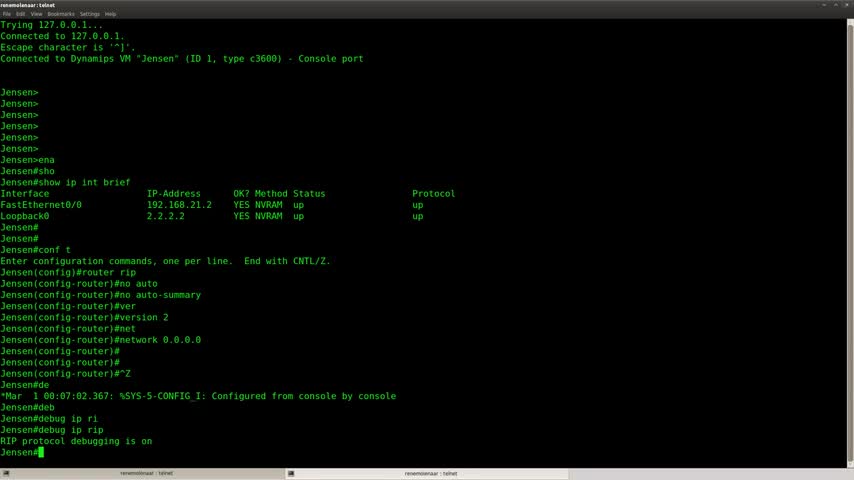854x480 pixels.
Task: Click the 'Jensen#conf t' line
Action: point(35,250)
